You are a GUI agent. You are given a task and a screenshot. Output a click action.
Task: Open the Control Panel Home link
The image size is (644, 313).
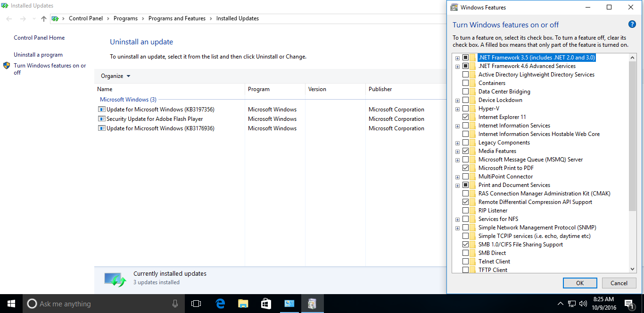pos(39,38)
